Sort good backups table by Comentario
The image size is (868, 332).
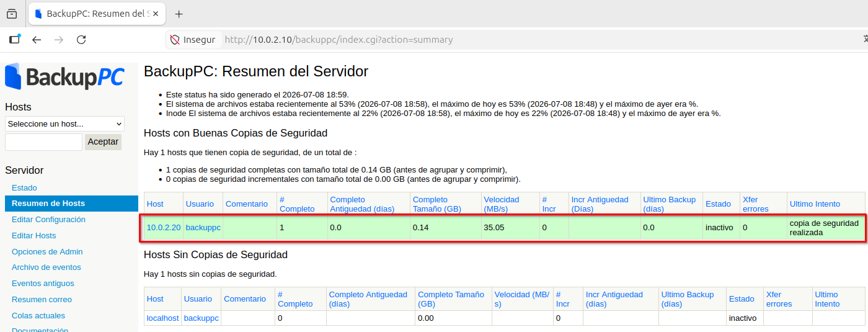coord(247,204)
